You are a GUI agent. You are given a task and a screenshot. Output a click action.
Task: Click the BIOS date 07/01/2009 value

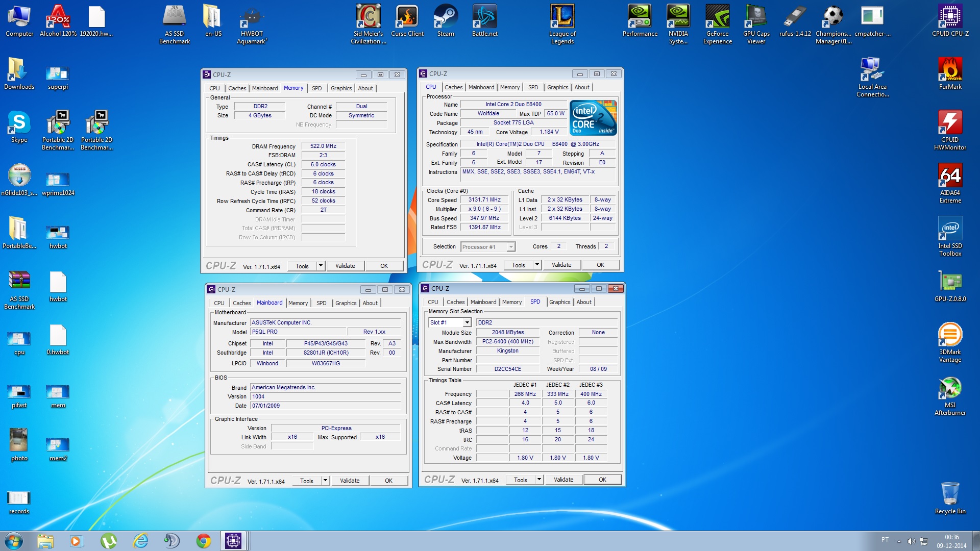pos(325,406)
